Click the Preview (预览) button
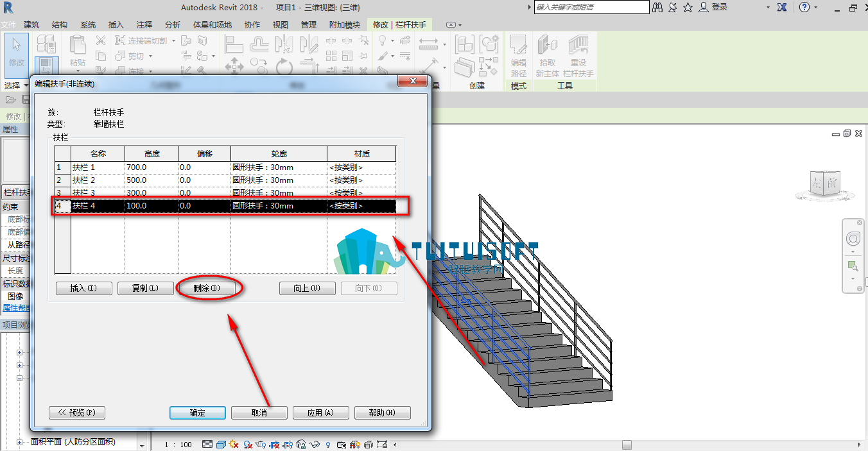Image resolution: width=868 pixels, height=451 pixels. (x=77, y=413)
